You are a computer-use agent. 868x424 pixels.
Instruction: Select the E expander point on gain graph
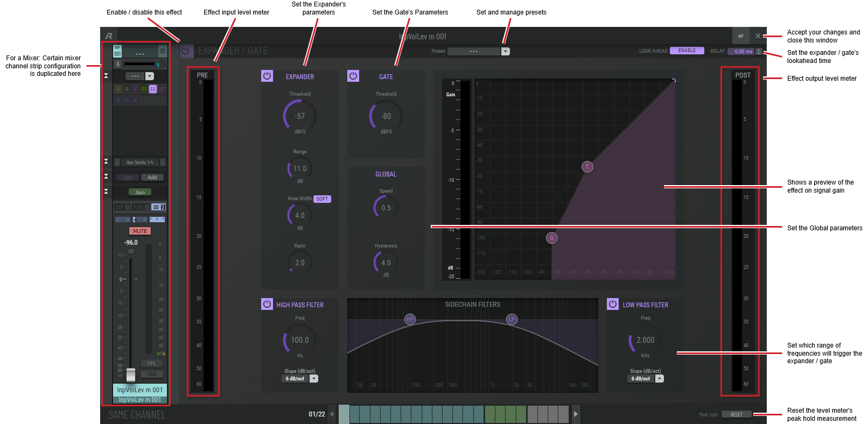(x=587, y=167)
